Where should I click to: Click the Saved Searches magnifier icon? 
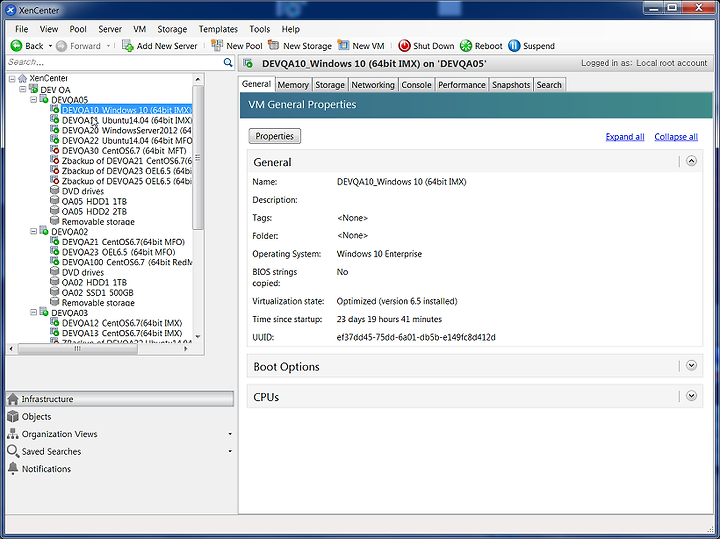(x=13, y=451)
